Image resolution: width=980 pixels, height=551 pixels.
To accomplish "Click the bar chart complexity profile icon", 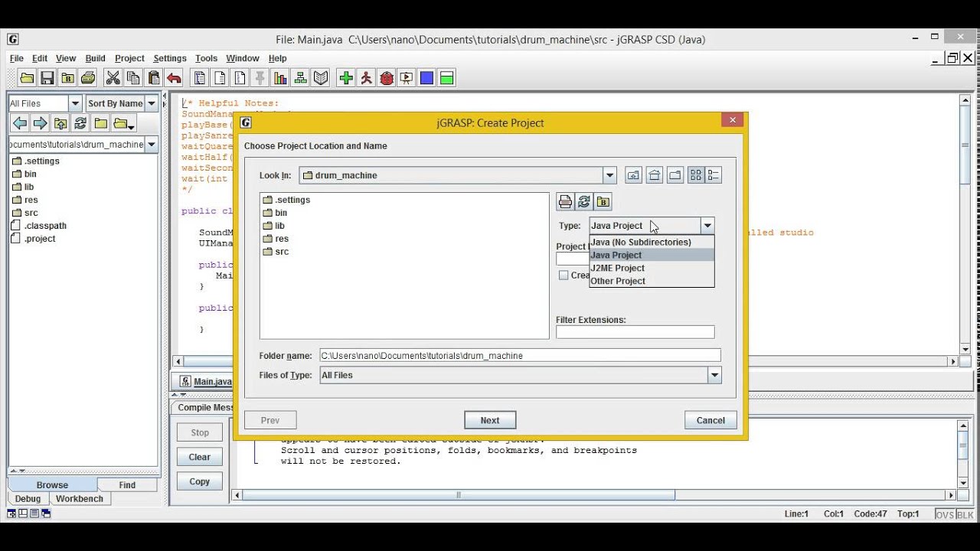I will coord(280,77).
